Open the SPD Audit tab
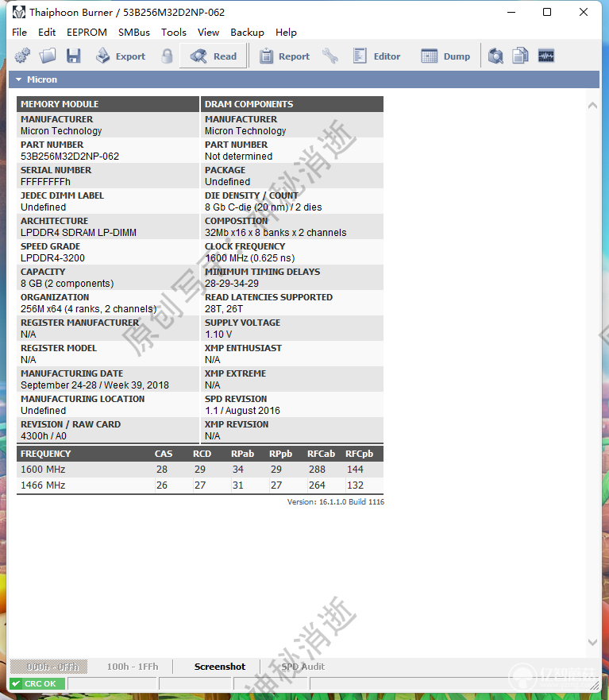The width and height of the screenshot is (609, 700). pyautogui.click(x=303, y=667)
